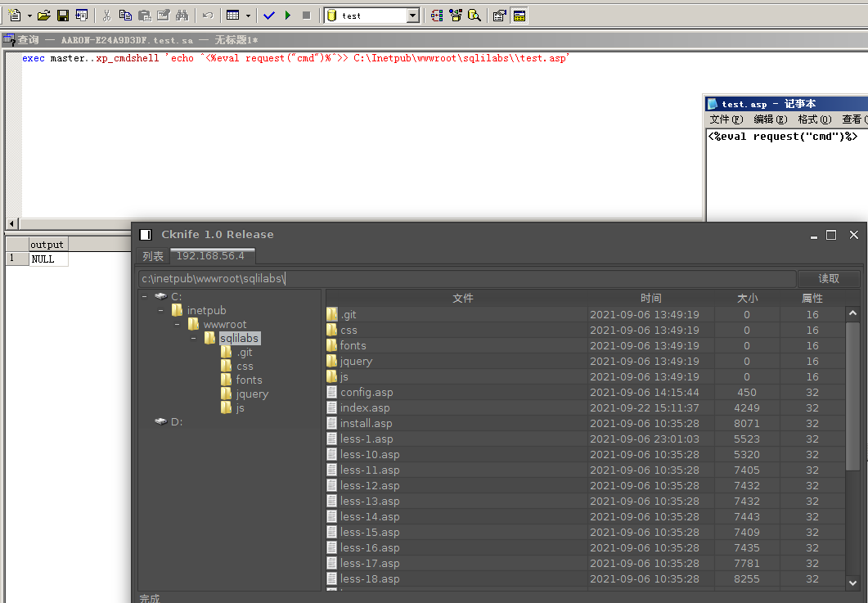Viewport: 868px width, 603px height.
Task: Maximize the Cknife window
Action: (831, 235)
